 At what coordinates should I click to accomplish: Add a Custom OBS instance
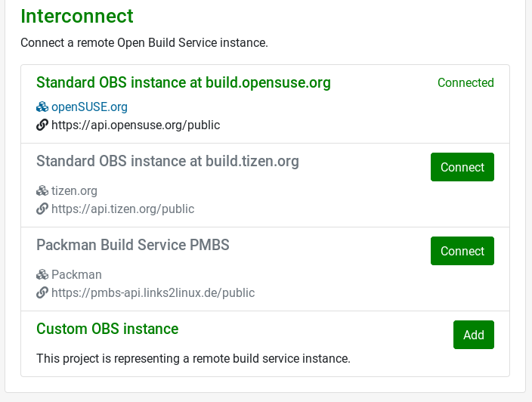[x=474, y=335]
